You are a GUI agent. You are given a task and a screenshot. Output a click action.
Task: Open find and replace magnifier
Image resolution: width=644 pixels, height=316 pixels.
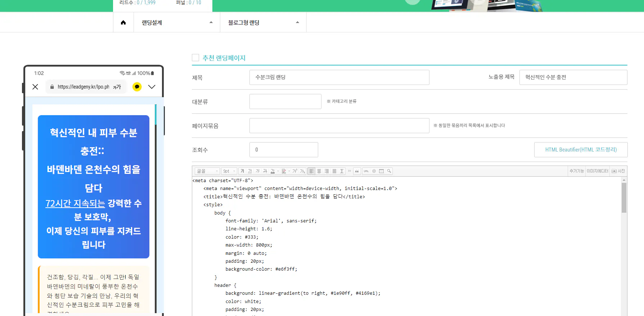pos(389,171)
